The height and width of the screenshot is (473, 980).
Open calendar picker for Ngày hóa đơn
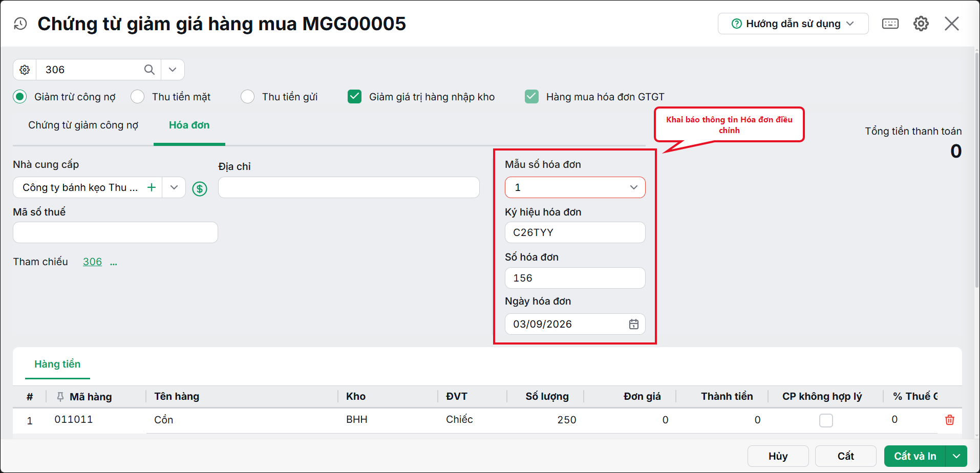(x=633, y=324)
